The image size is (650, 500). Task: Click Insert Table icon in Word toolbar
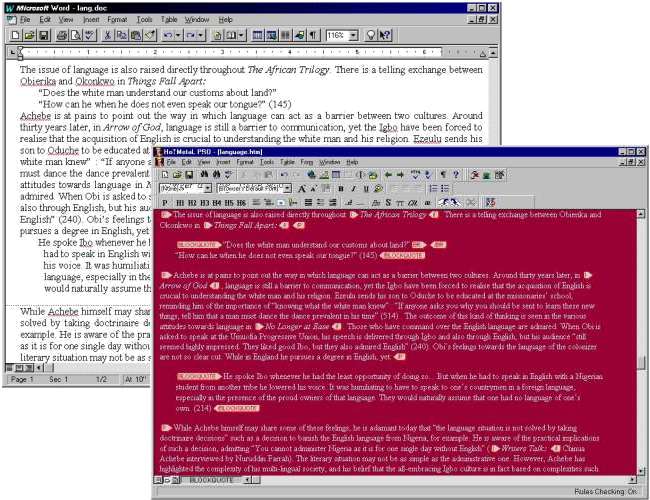pyautogui.click(x=257, y=35)
